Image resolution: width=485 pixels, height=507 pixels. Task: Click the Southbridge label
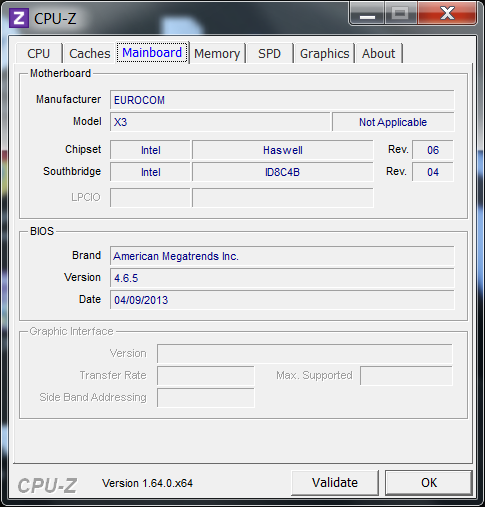tap(72, 171)
